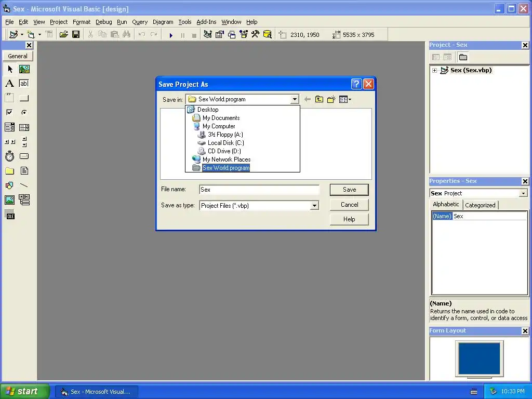The width and height of the screenshot is (532, 399).
Task: Click Up One Level folder icon
Action: (319, 99)
